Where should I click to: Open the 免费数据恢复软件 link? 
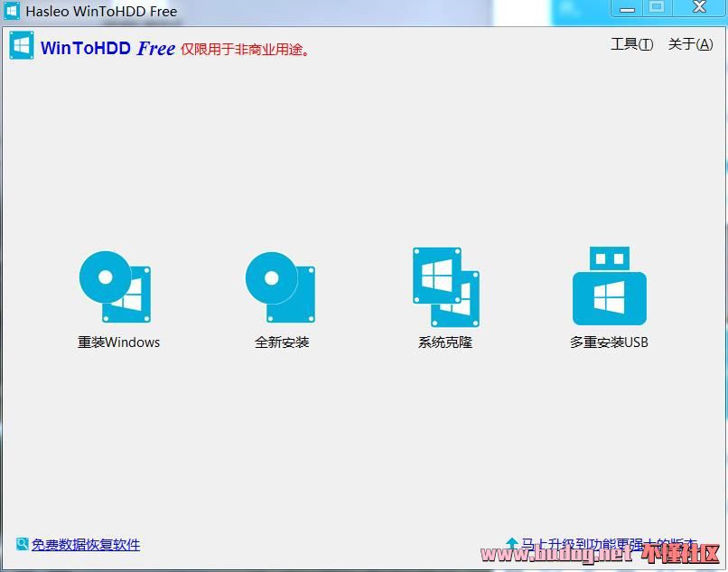tap(86, 544)
